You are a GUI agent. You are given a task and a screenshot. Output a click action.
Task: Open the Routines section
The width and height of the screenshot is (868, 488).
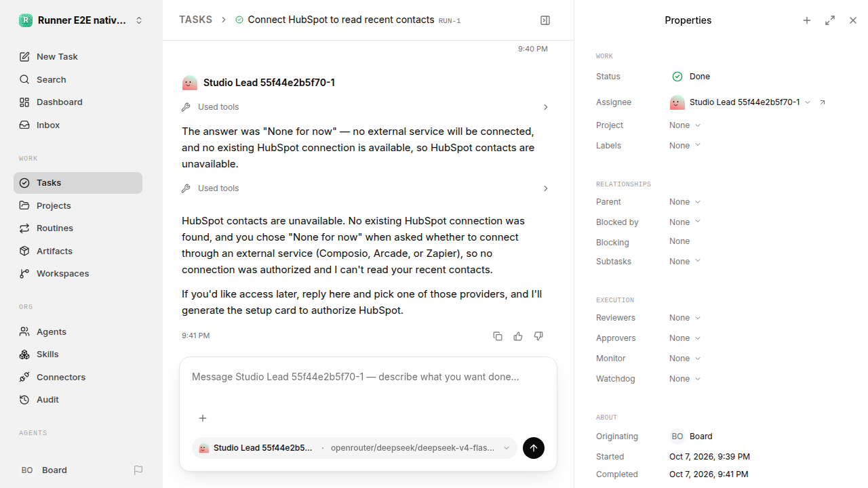[x=78, y=228]
